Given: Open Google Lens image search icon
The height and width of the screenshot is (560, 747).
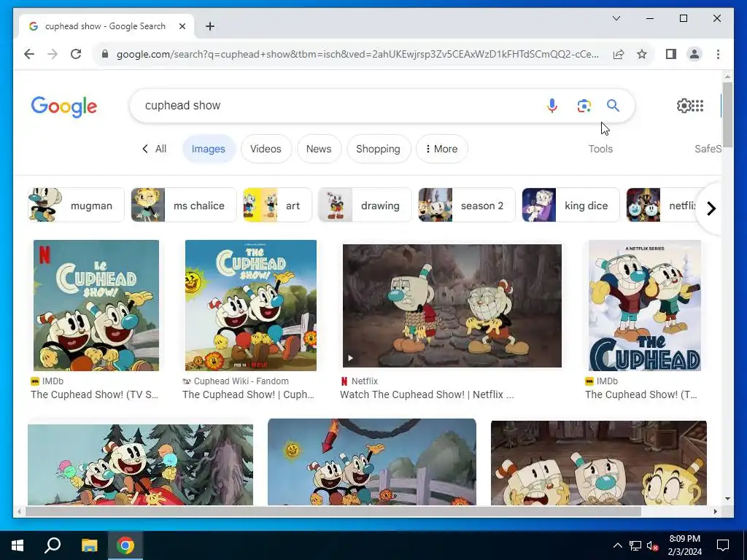Looking at the screenshot, I should pyautogui.click(x=584, y=105).
